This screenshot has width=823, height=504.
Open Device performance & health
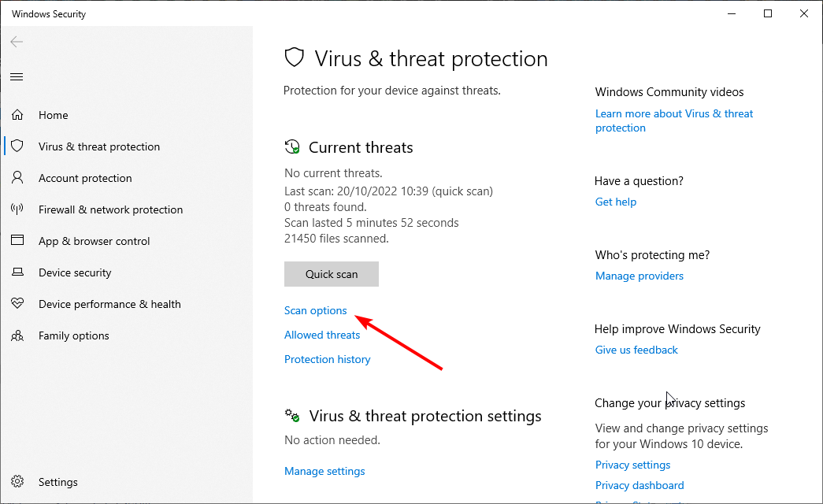(x=109, y=304)
